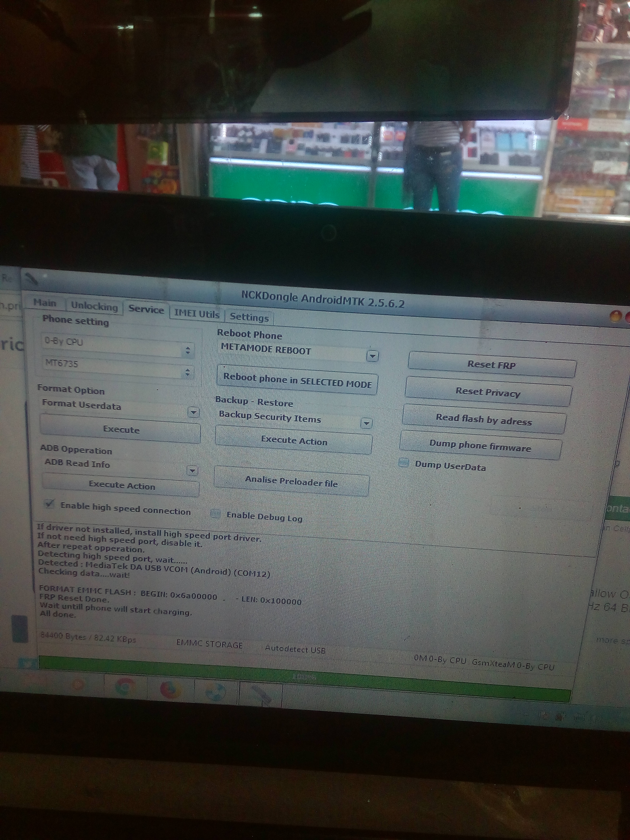The width and height of the screenshot is (630, 840).
Task: Click the "Backup - Restore" section label
Action: point(254,401)
